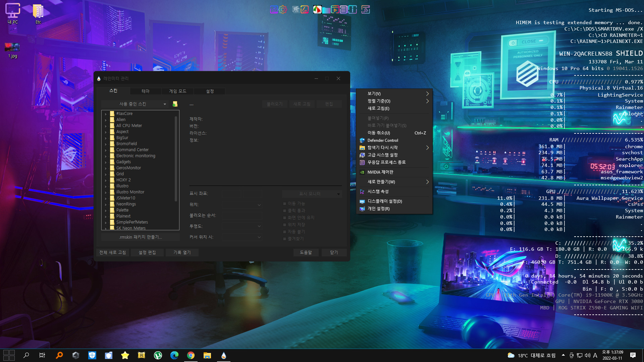This screenshot has width=644, height=362.
Task: Toggle the 이동 가능 checkbox
Action: tap(285, 204)
